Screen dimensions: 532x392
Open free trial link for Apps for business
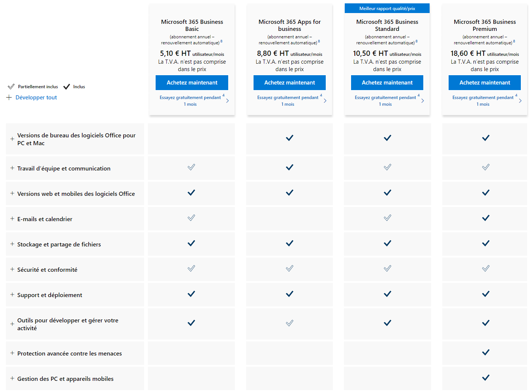click(288, 101)
